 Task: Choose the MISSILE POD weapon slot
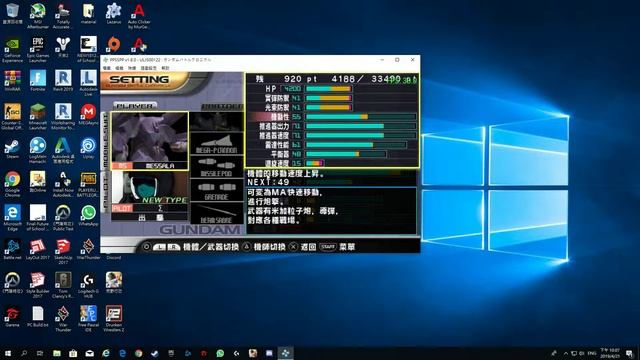(x=216, y=167)
